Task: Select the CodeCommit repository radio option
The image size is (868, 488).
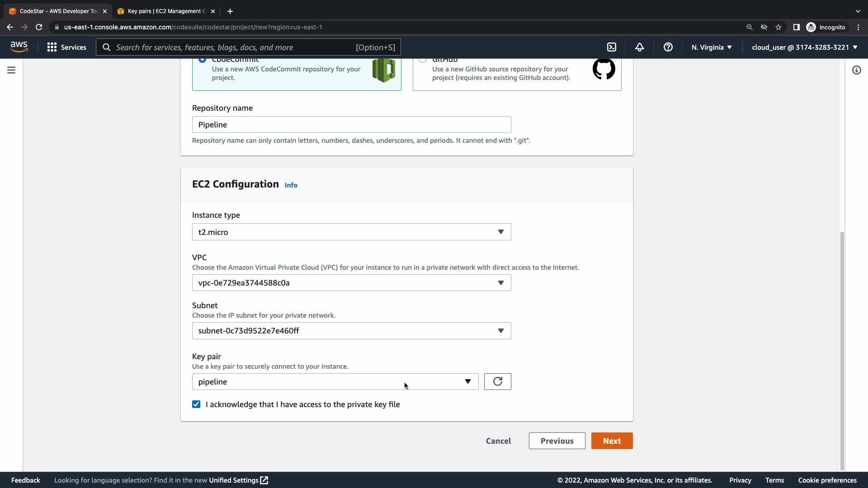Action: point(202,60)
